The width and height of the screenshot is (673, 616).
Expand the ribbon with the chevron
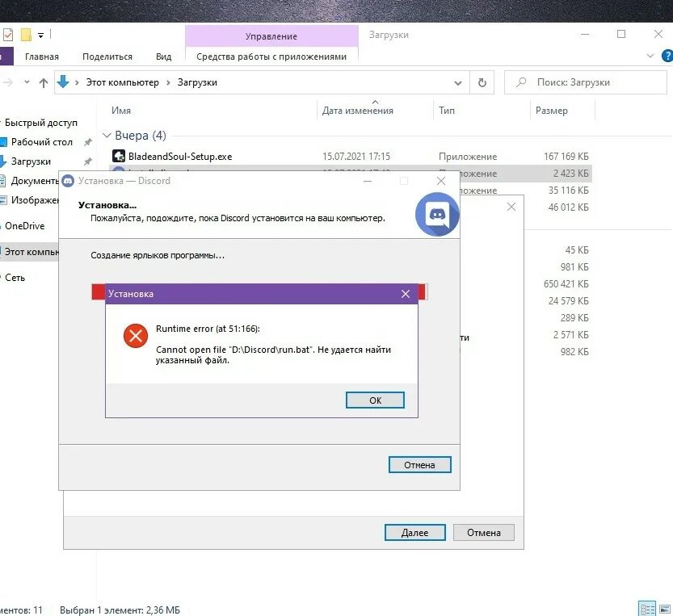tap(650, 56)
